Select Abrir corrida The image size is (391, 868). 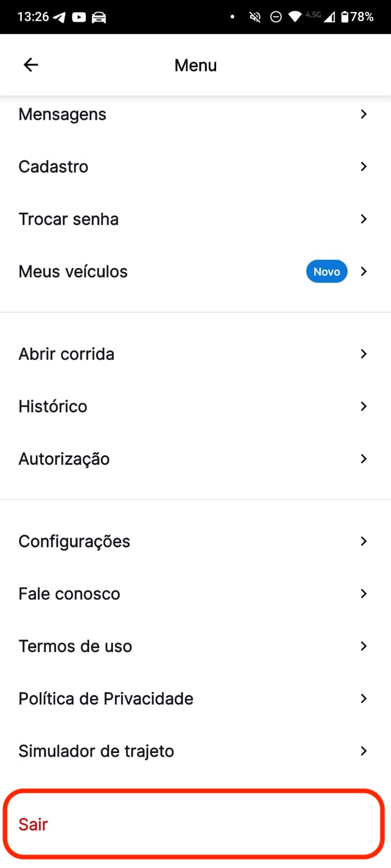click(67, 354)
